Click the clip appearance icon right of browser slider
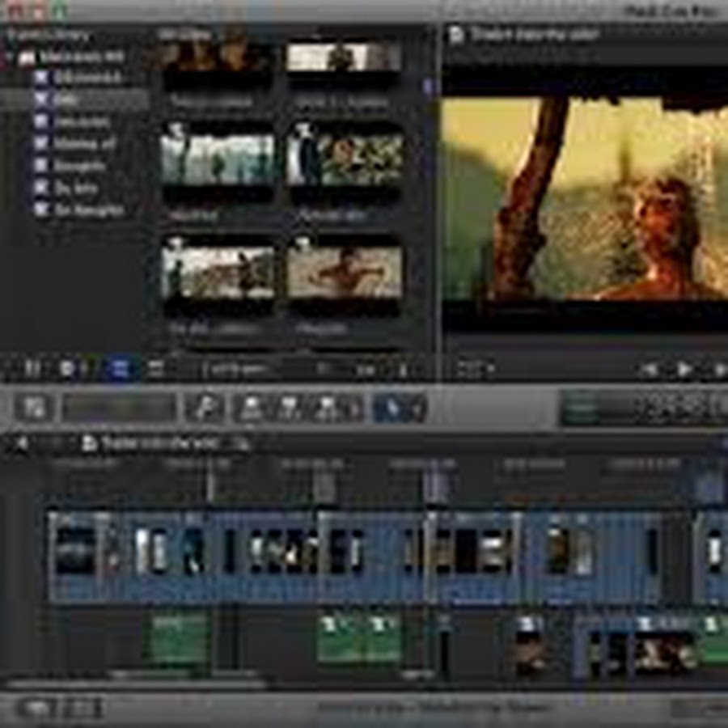 coord(403,370)
